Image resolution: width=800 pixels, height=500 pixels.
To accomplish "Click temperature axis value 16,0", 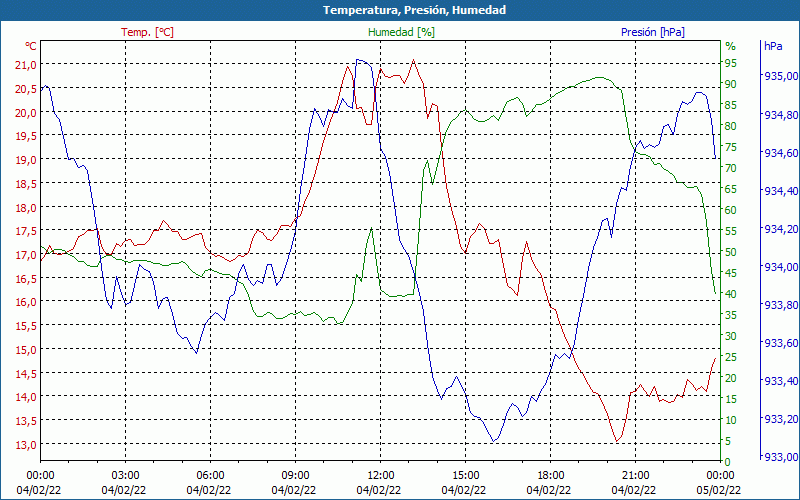I will [x=26, y=302].
